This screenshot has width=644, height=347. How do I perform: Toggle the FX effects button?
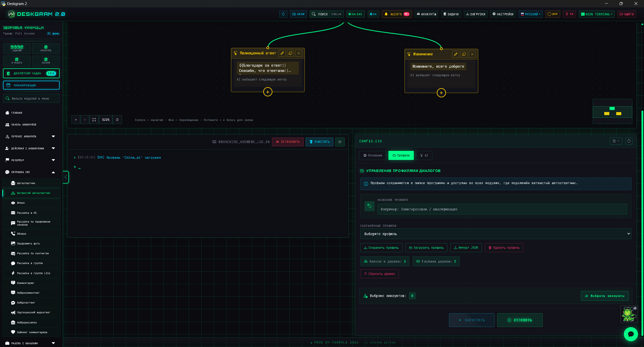coord(570,14)
